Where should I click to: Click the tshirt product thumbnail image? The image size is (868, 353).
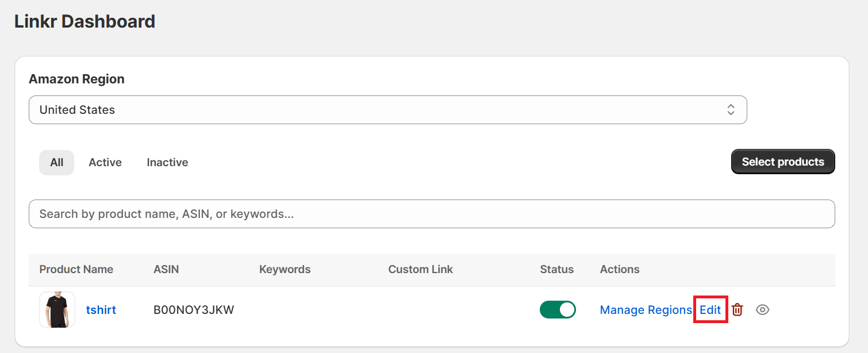click(x=57, y=310)
